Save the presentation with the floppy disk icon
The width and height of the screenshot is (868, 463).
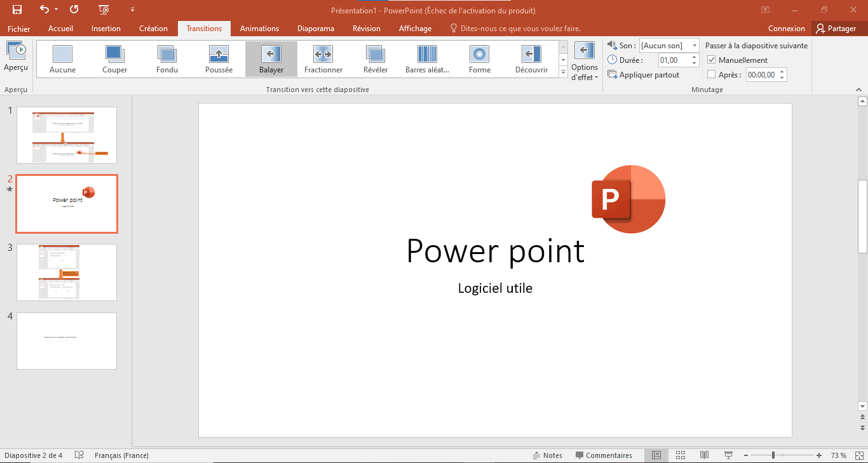tap(17, 10)
